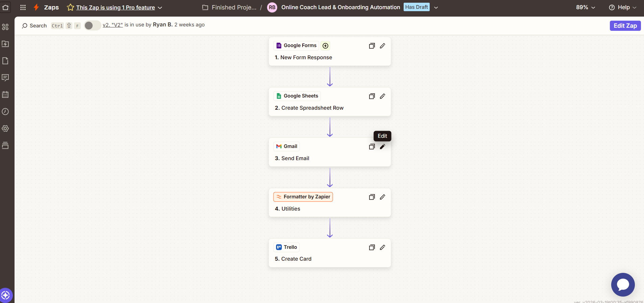The height and width of the screenshot is (303, 644).
Task: Click the RB owner avatar
Action: point(272,7)
